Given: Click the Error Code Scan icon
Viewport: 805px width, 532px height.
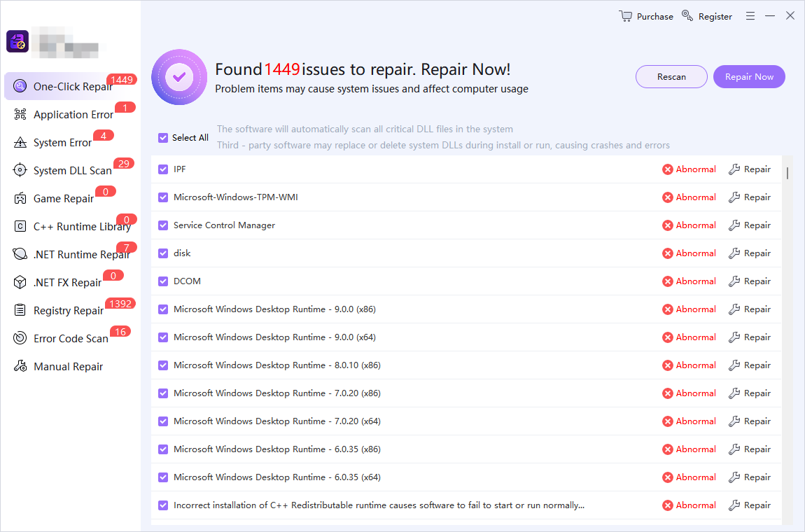Looking at the screenshot, I should click(x=20, y=339).
